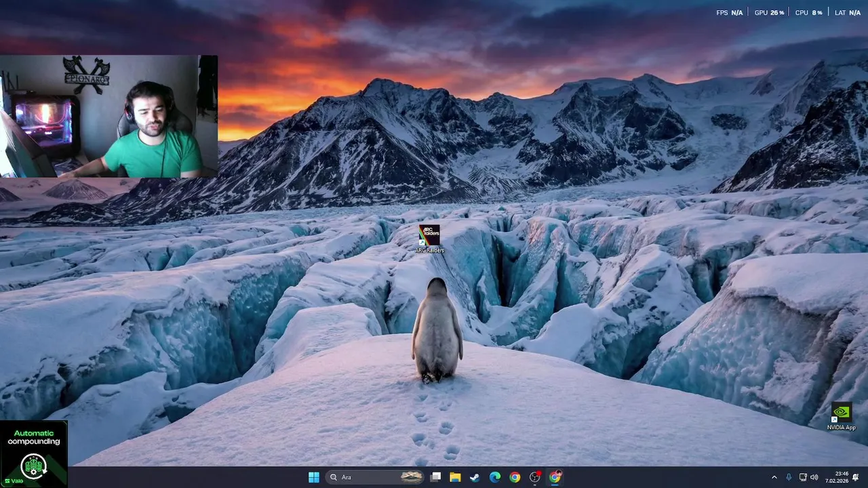The image size is (868, 488).
Task: Click the Automatic compounding widget
Action: coord(34,454)
